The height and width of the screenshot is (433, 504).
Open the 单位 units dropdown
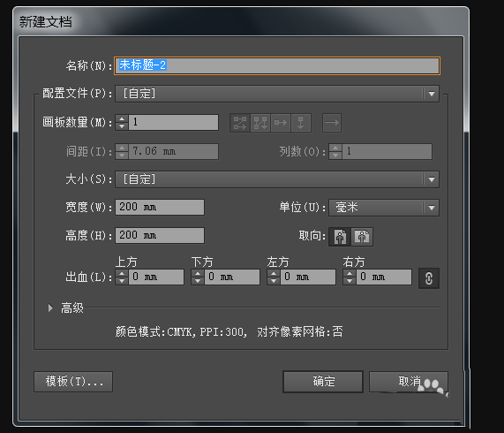(x=384, y=208)
